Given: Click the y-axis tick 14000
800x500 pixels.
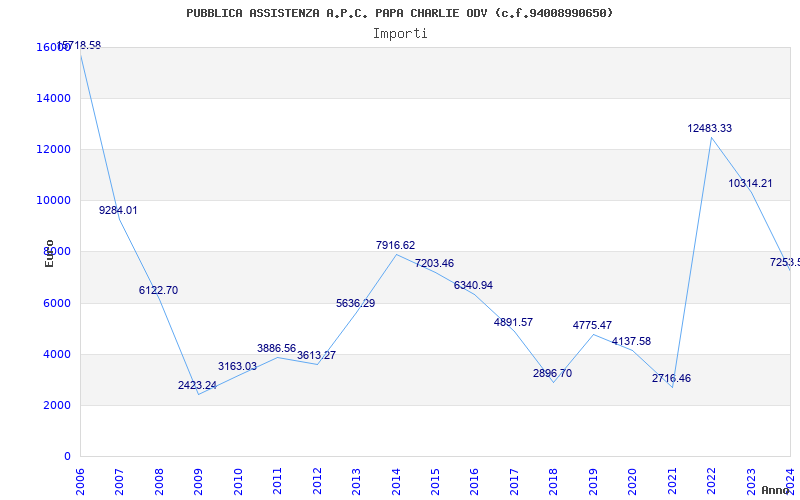Looking at the screenshot, I should (x=54, y=98).
